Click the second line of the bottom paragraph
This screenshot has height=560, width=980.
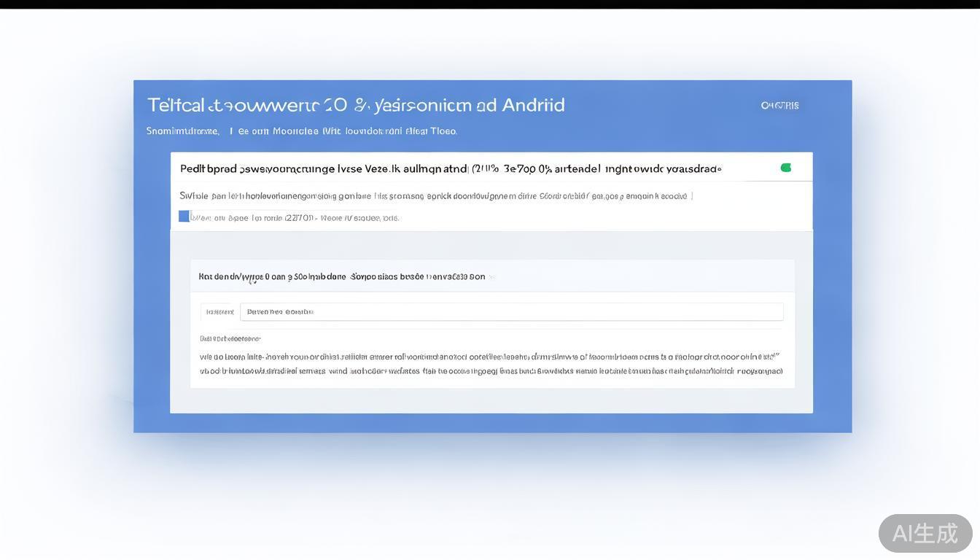(490, 371)
